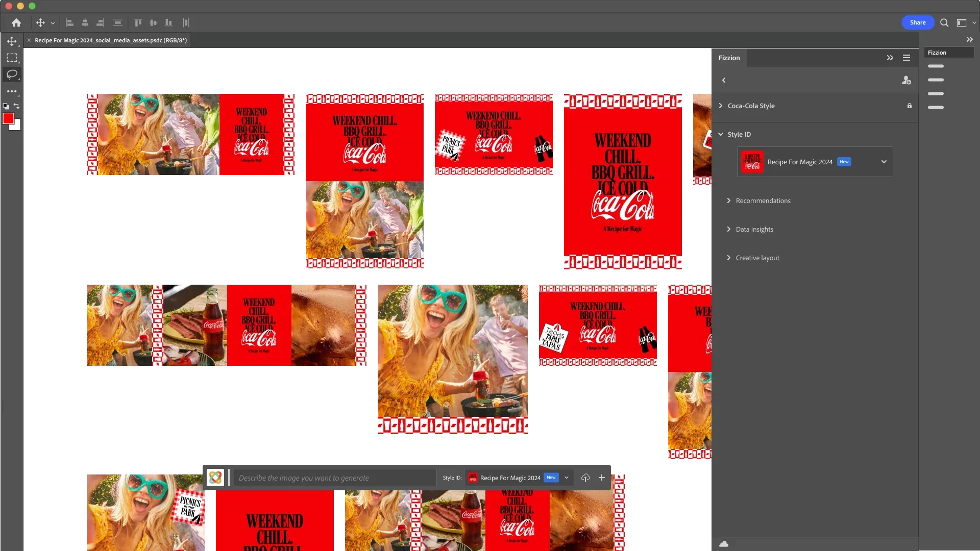Open Style ID dropdown in generate bar
This screenshot has height=551, width=980.
coord(519,478)
